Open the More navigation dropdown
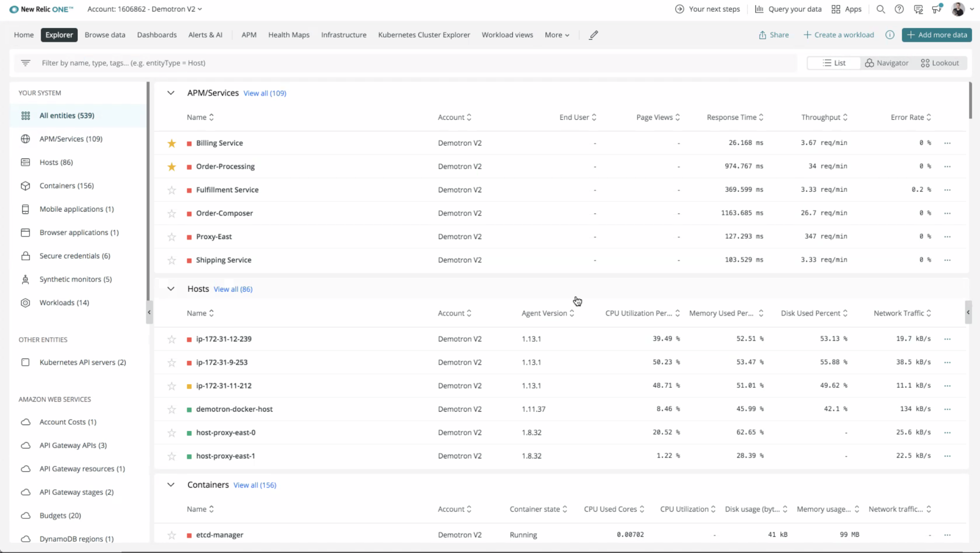This screenshot has width=980, height=553. [557, 35]
